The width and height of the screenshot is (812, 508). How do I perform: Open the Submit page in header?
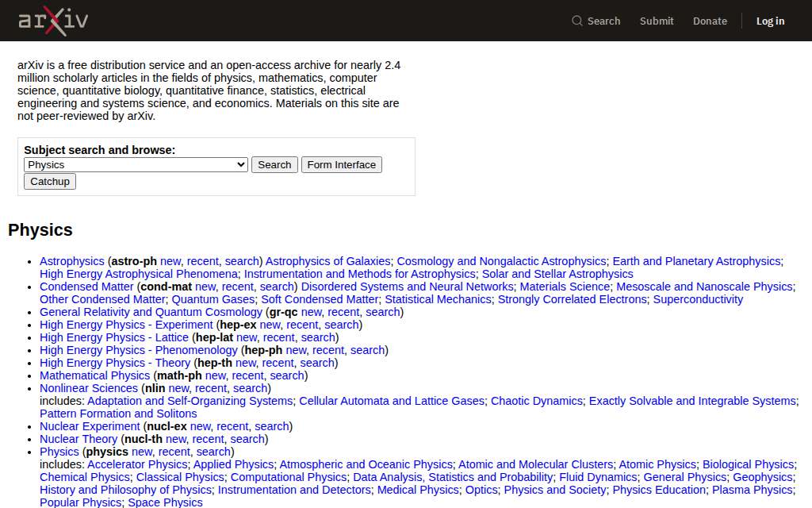pos(656,21)
